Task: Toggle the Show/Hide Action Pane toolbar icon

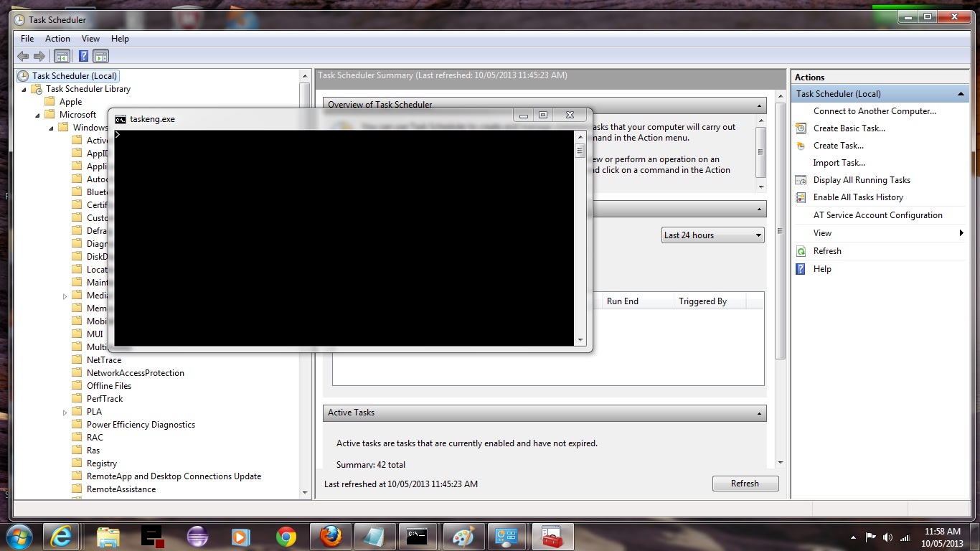Action: point(101,56)
